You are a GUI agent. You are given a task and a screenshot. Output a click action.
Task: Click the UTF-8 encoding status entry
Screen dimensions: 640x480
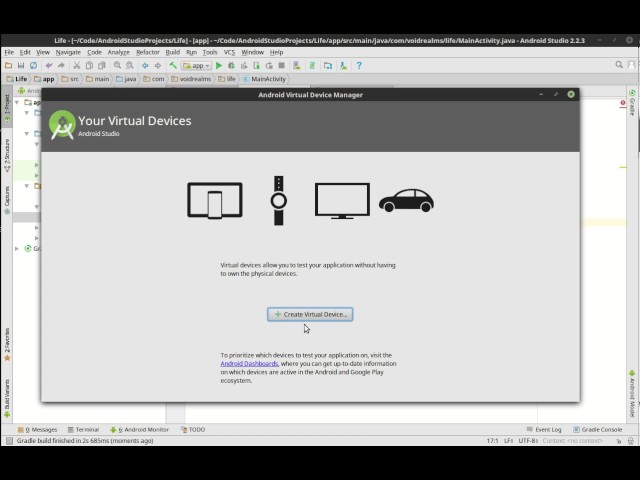point(528,441)
